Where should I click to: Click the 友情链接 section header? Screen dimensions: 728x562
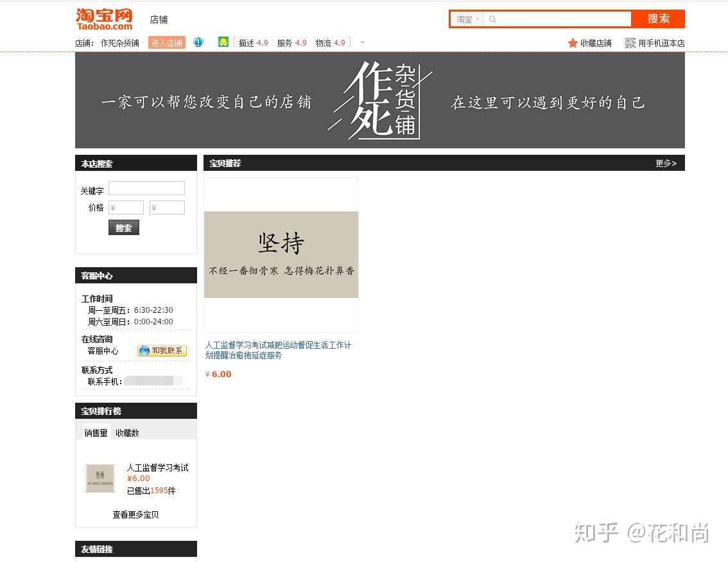[136, 549]
